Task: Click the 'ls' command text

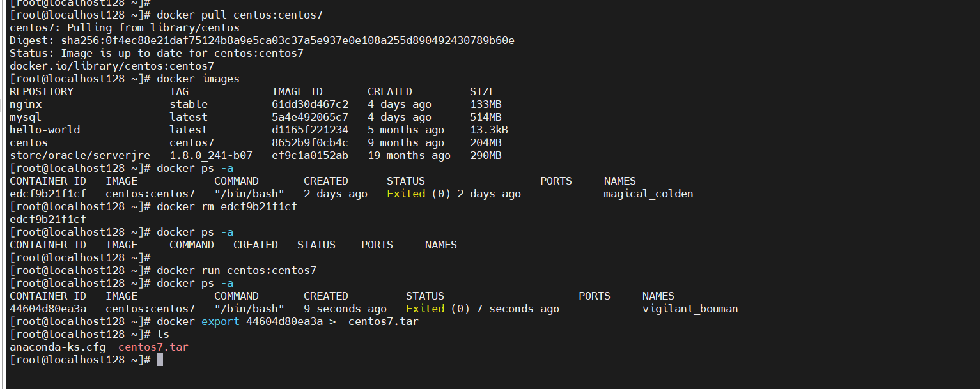Action: (163, 334)
